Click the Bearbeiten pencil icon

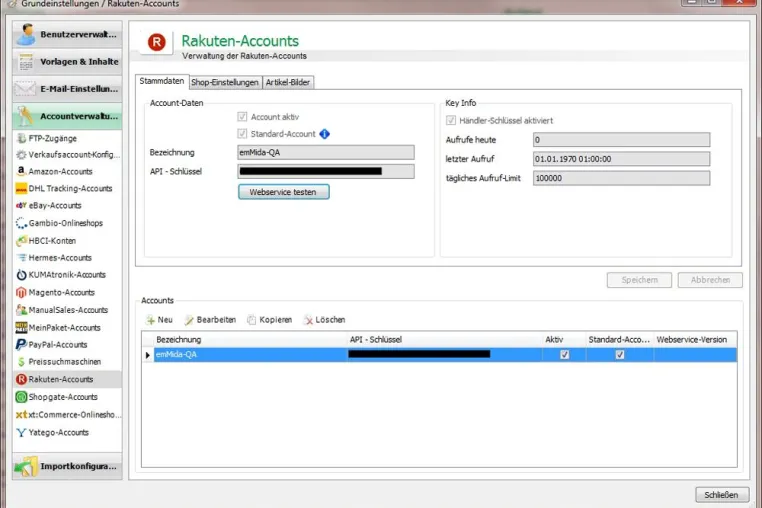[189, 320]
